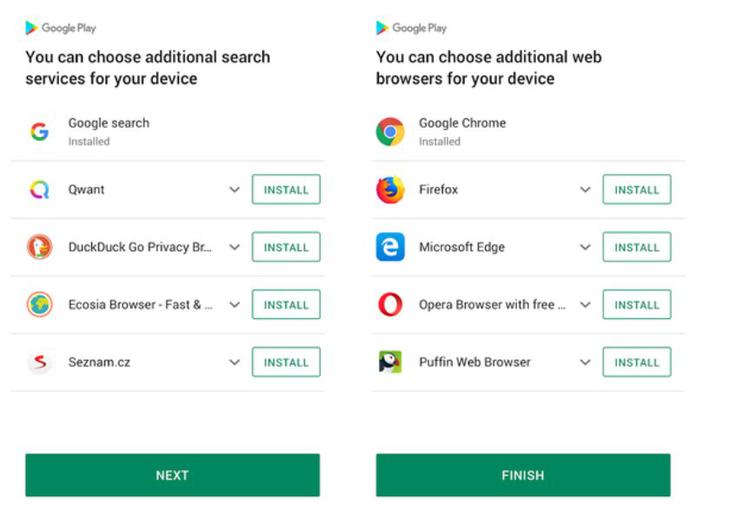736x505 pixels.
Task: Expand the Qwant details chevron
Action: point(235,190)
